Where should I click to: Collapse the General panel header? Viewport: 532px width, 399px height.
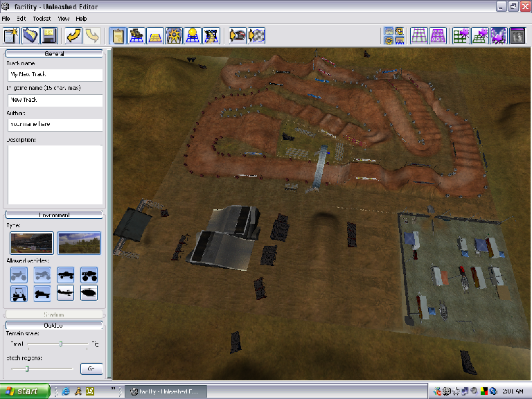pos(54,53)
